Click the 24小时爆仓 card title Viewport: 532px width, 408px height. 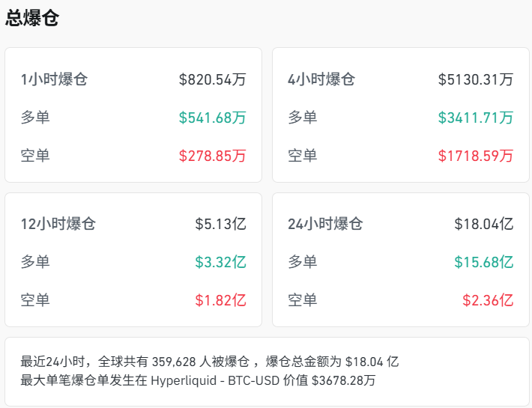(x=325, y=224)
